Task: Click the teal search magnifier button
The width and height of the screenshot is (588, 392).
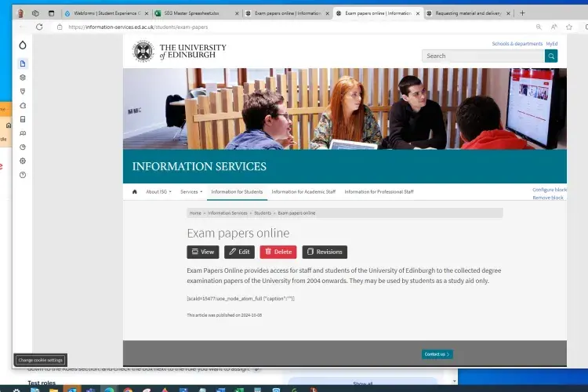Action: 551,56
